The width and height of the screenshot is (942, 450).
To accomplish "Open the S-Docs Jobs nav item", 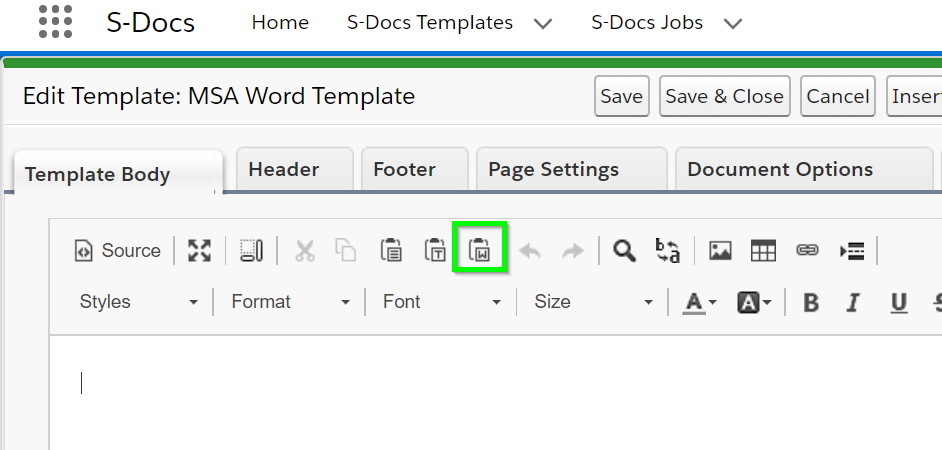I will (x=647, y=22).
